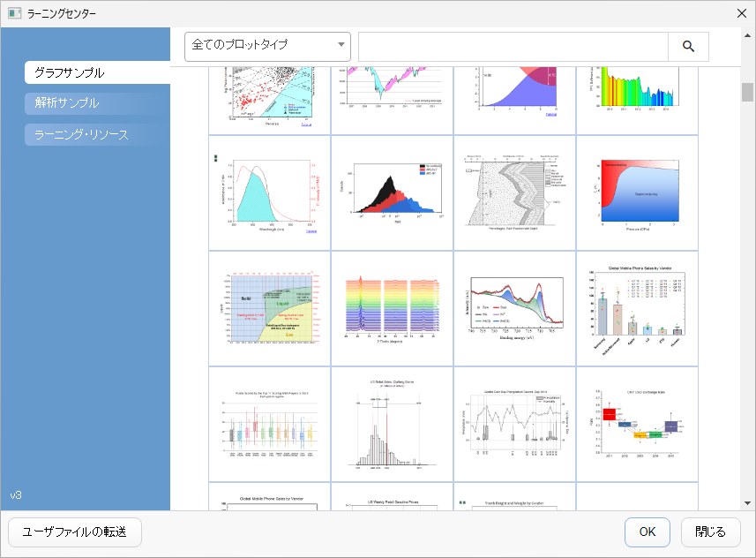Open the red-to-blue gradient pressure diagram sample

637,192
